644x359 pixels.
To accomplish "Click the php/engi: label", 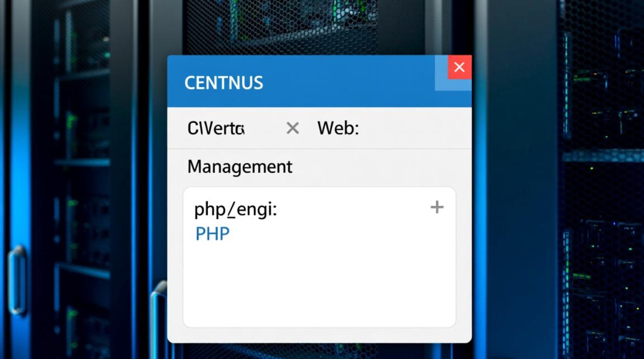I will pyautogui.click(x=235, y=210).
